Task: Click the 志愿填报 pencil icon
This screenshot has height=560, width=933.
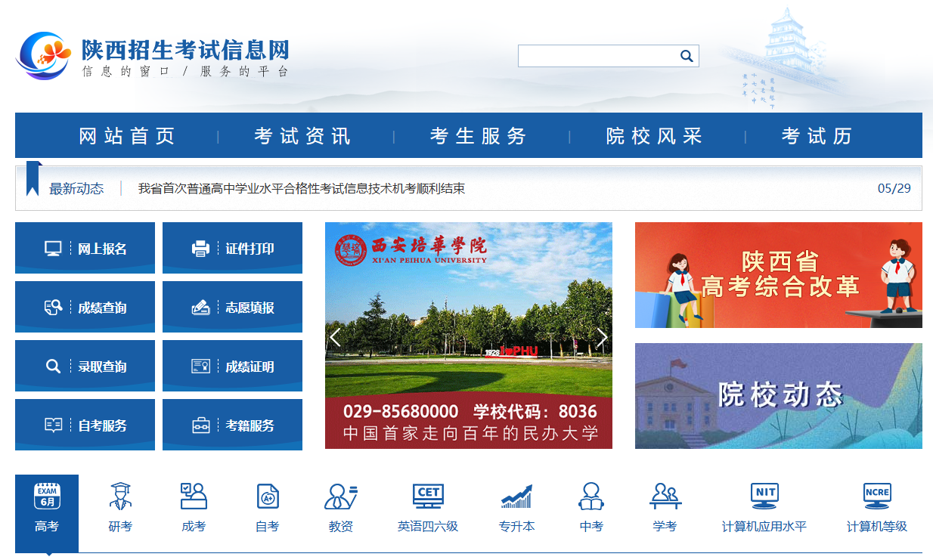Action: 200,308
